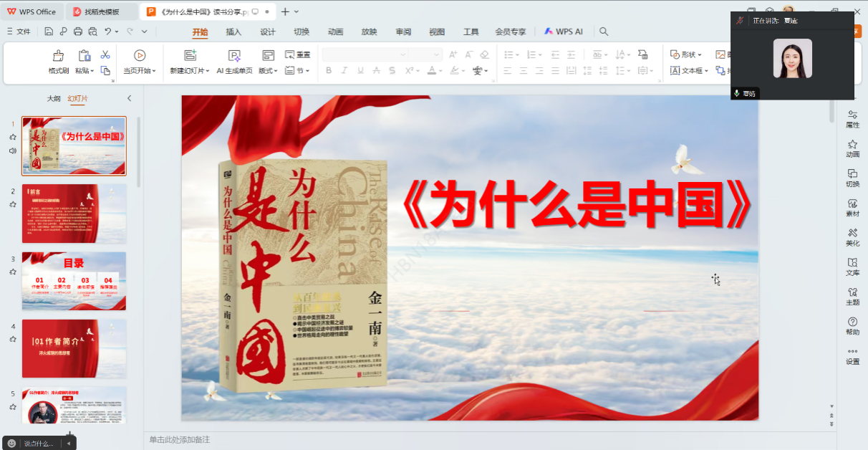Click the Print icon in quick access toolbar
Image resolution: width=868 pixels, height=450 pixels.
[x=78, y=32]
